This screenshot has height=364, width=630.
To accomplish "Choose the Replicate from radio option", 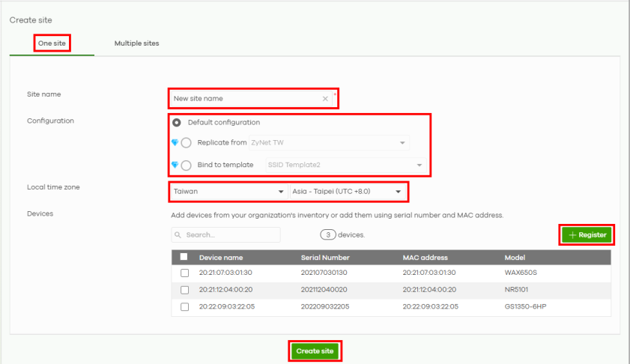I will [186, 143].
